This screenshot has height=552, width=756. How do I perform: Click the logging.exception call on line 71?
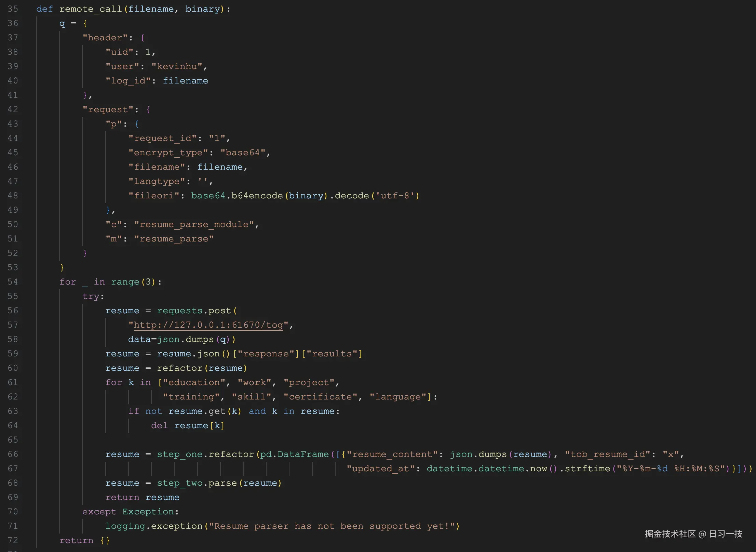(154, 526)
